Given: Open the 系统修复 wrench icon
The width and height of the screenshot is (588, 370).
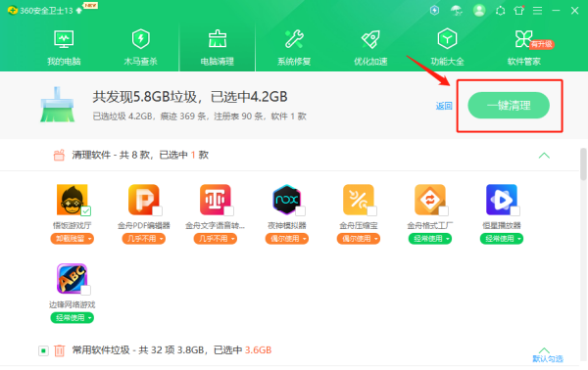Looking at the screenshot, I should coord(294,39).
